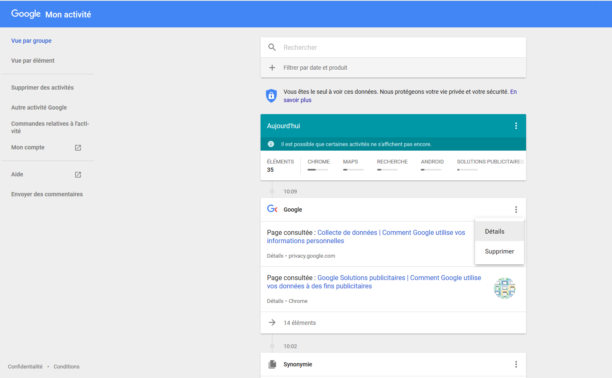Open Mon compte in the sidebar
Image resolution: width=612 pixels, height=378 pixels.
coord(28,147)
